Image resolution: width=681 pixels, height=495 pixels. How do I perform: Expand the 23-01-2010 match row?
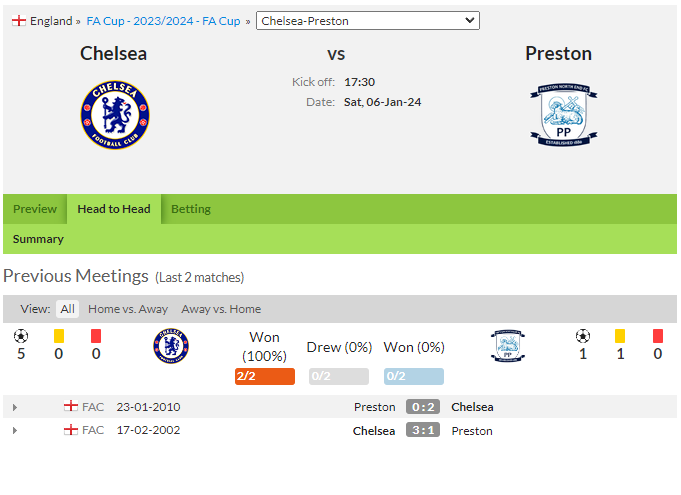pyautogui.click(x=15, y=407)
